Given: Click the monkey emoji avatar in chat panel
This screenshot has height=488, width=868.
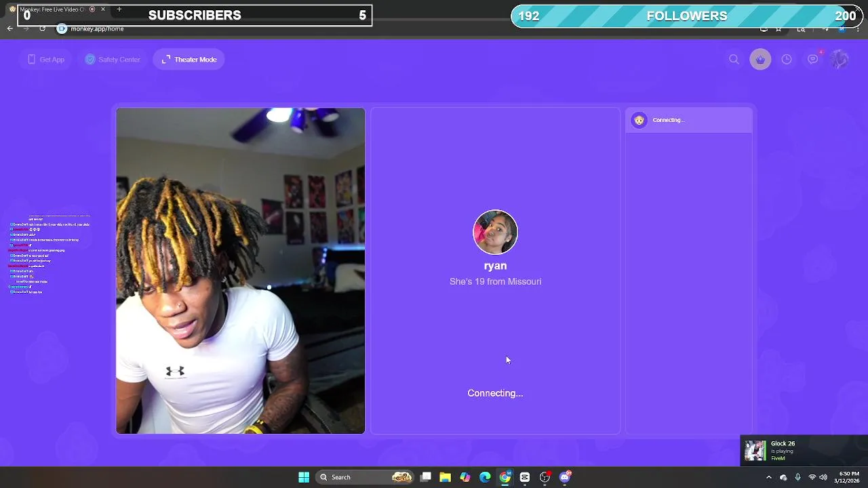Looking at the screenshot, I should pyautogui.click(x=639, y=120).
